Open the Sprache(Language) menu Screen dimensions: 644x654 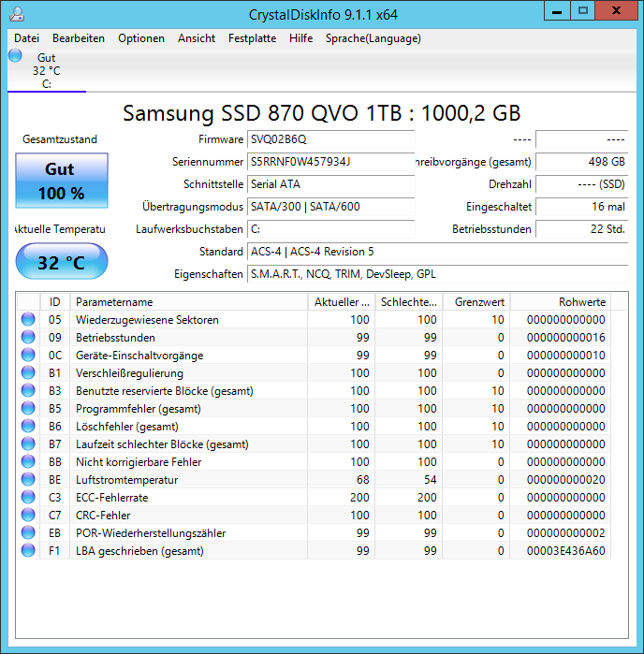click(x=373, y=38)
